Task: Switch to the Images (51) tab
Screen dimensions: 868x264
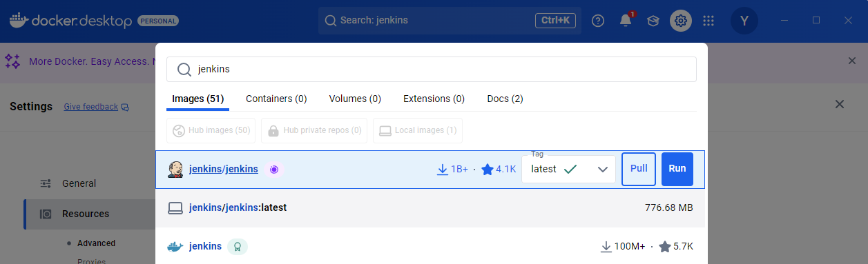Action: coord(197,99)
